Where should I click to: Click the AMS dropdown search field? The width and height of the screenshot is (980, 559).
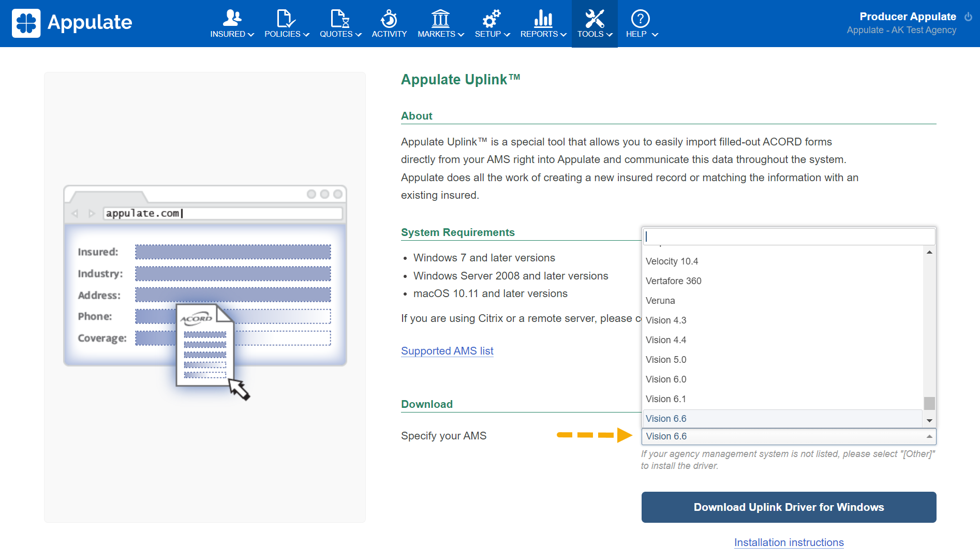pyautogui.click(x=789, y=237)
